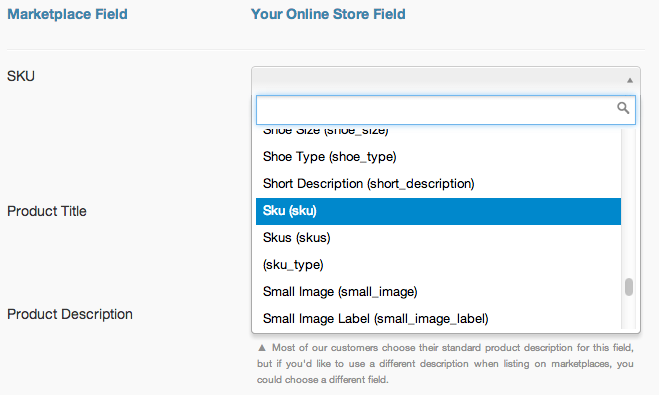Click the 'SKU' marketplace field label
Screen dimensions: 659x395
21,76
